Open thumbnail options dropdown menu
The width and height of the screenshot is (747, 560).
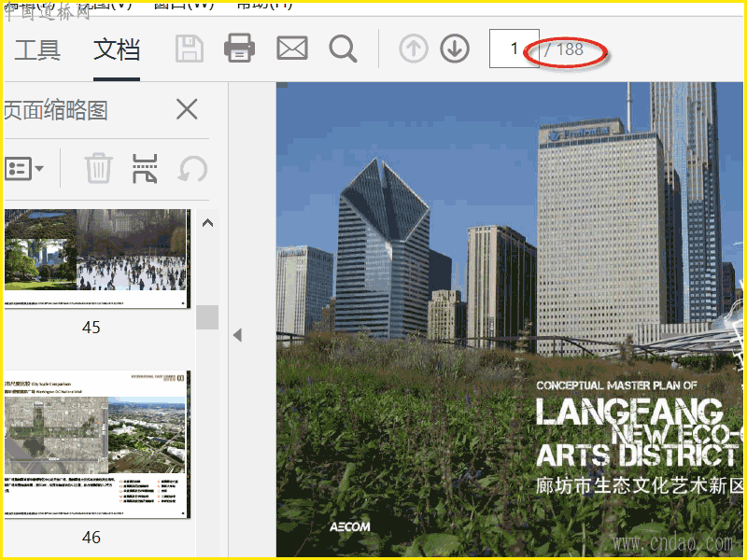point(24,169)
